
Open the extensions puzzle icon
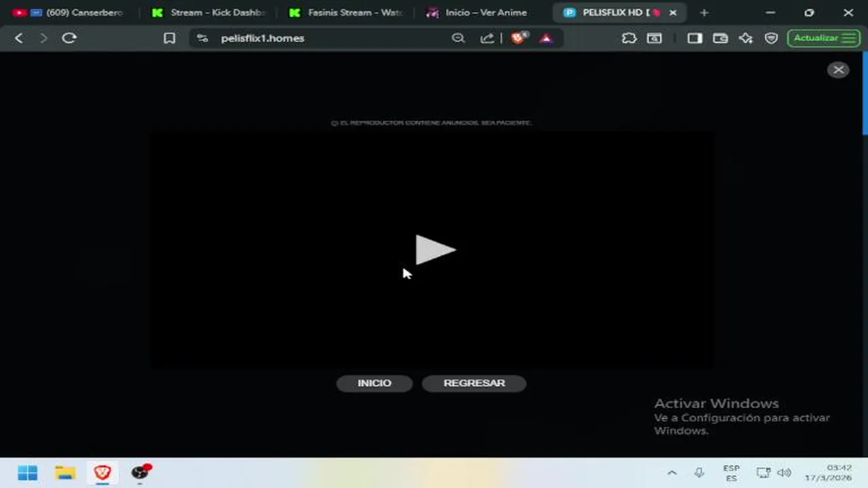tap(629, 38)
